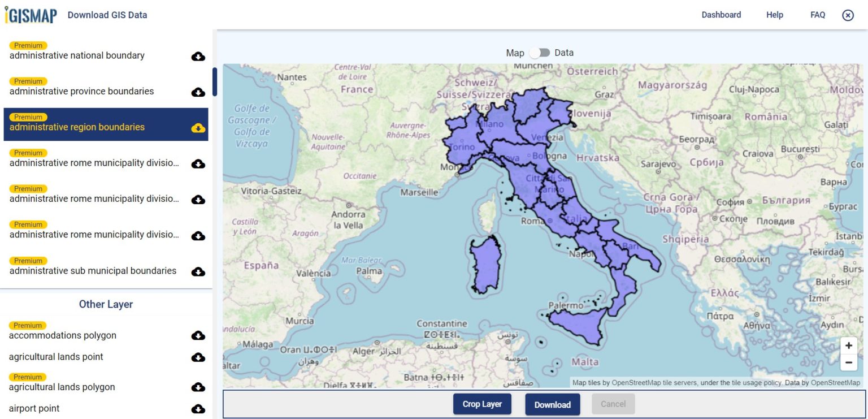Download the administrative province boundaries layer
Viewport: 868px width, 419px height.
click(x=198, y=91)
